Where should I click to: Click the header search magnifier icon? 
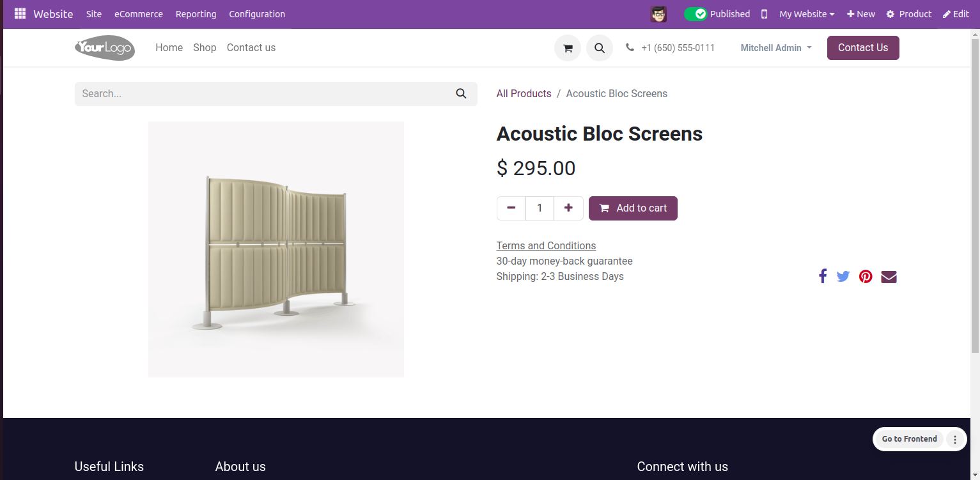tap(600, 48)
